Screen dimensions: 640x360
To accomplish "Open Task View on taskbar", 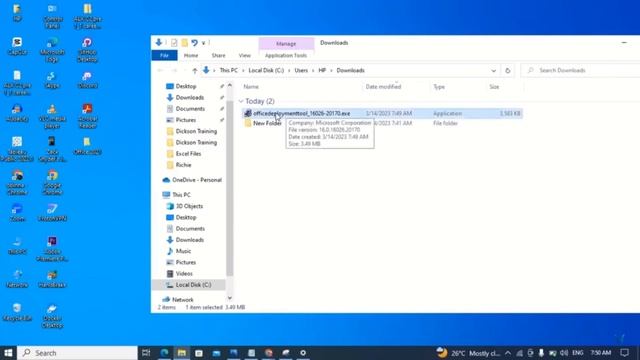I will pyautogui.click(x=146, y=353).
